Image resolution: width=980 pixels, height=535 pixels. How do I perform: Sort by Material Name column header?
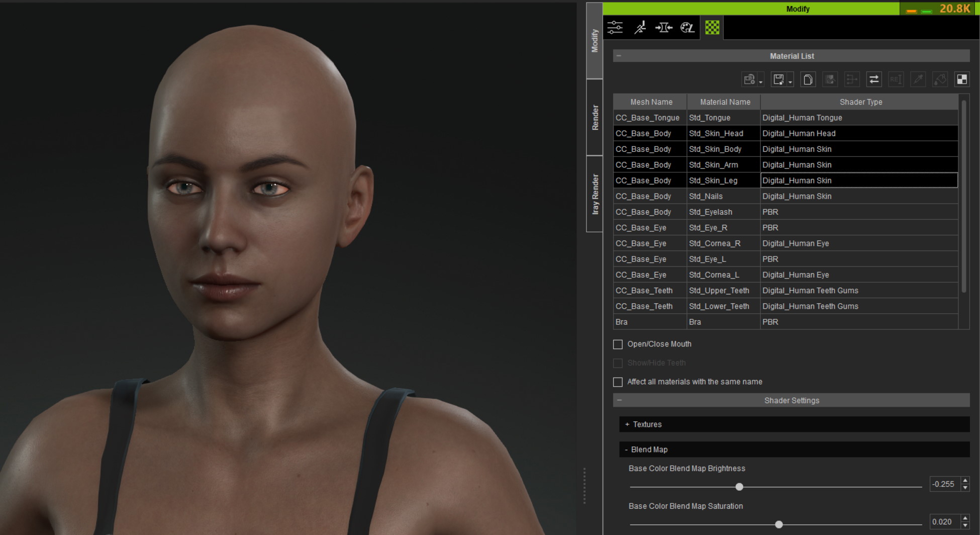click(724, 102)
